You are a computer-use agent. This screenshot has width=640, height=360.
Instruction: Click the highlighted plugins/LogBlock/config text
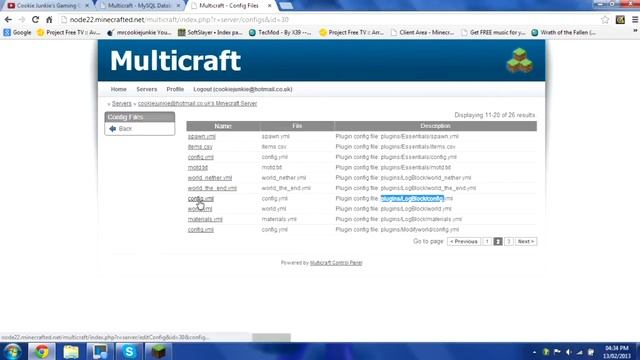coord(412,198)
